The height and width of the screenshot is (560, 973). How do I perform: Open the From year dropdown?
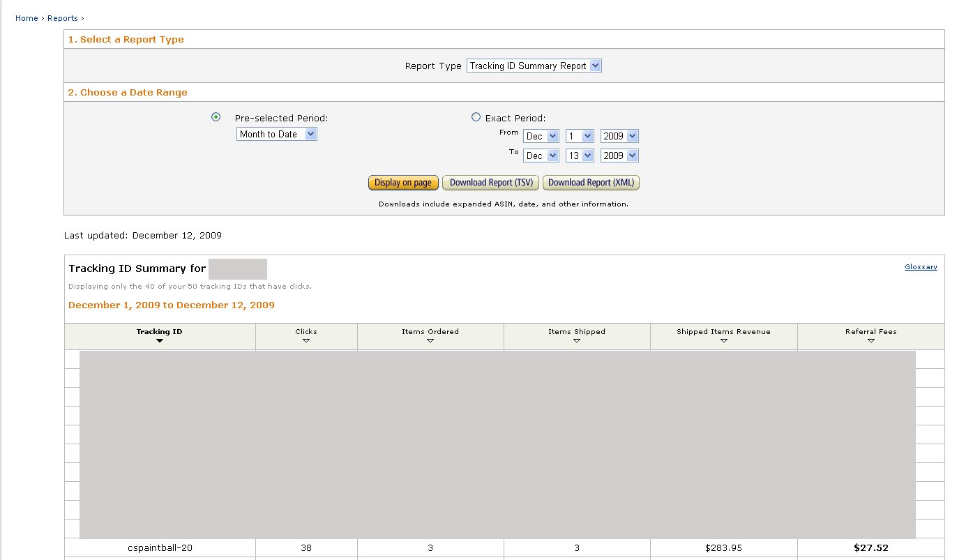(x=619, y=136)
